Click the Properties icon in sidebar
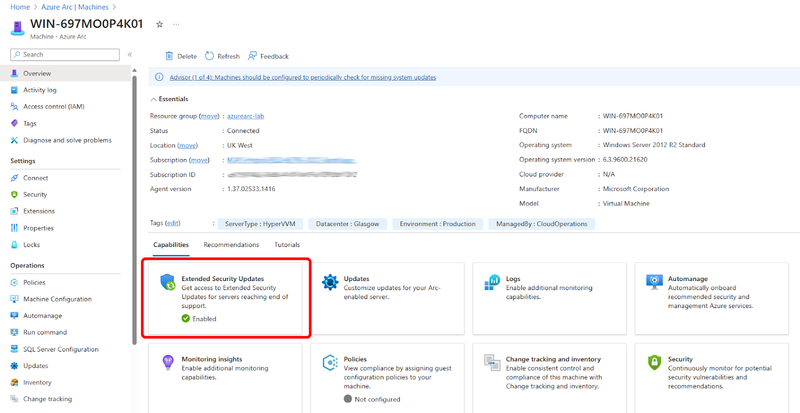The width and height of the screenshot is (800, 413). pyautogui.click(x=14, y=228)
